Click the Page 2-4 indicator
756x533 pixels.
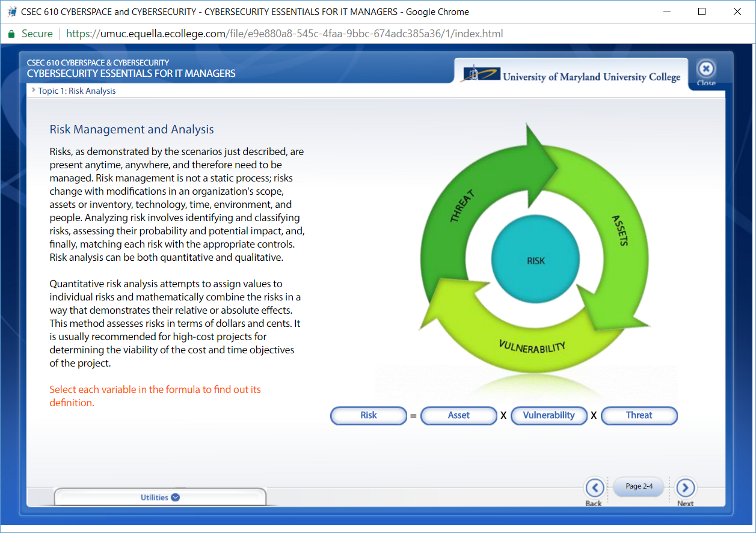click(x=639, y=486)
